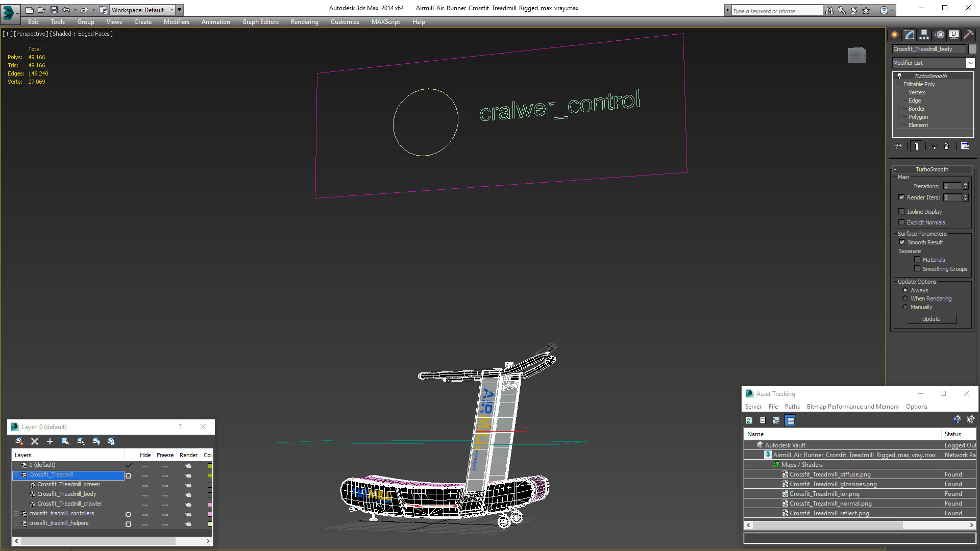
Task: Click Freeze/Unfreeze All Layers icon
Action: [x=111, y=441]
